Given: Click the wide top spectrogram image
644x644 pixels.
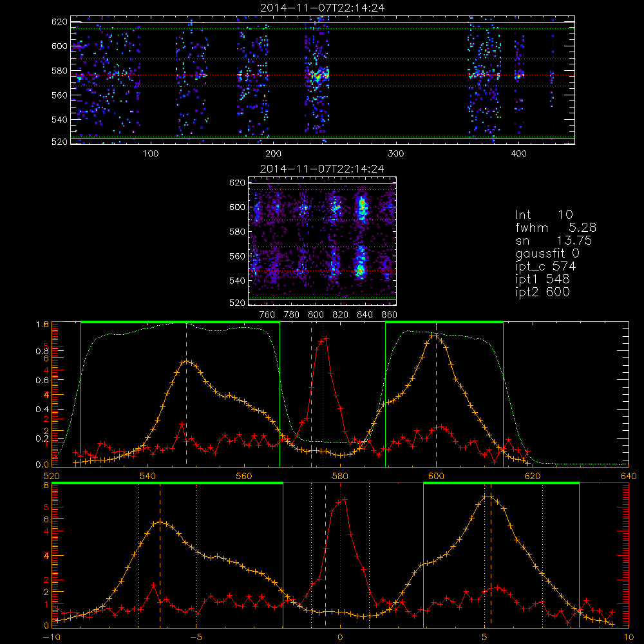Looking at the screenshot, I should 323,80.
